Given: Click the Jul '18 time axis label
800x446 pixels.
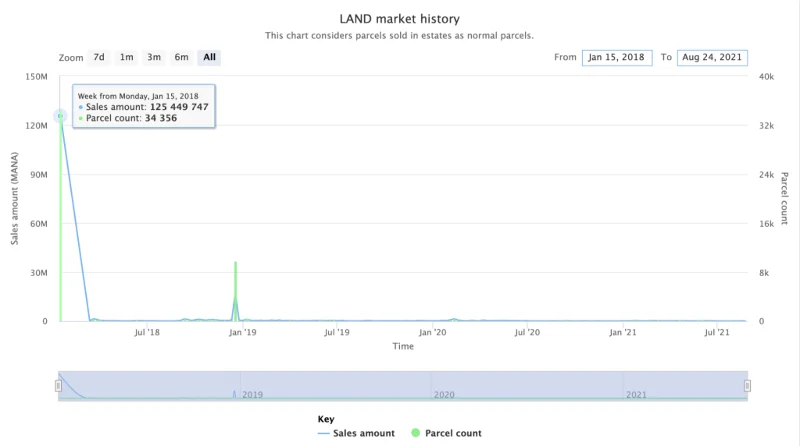Looking at the screenshot, I should pyautogui.click(x=147, y=332).
